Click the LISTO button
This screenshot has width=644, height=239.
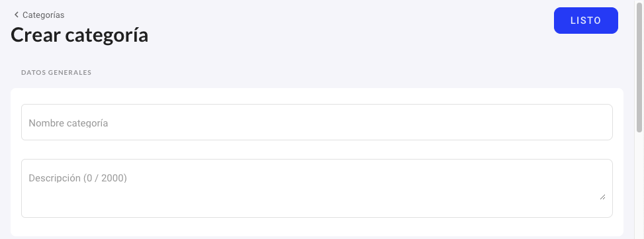[586, 21]
